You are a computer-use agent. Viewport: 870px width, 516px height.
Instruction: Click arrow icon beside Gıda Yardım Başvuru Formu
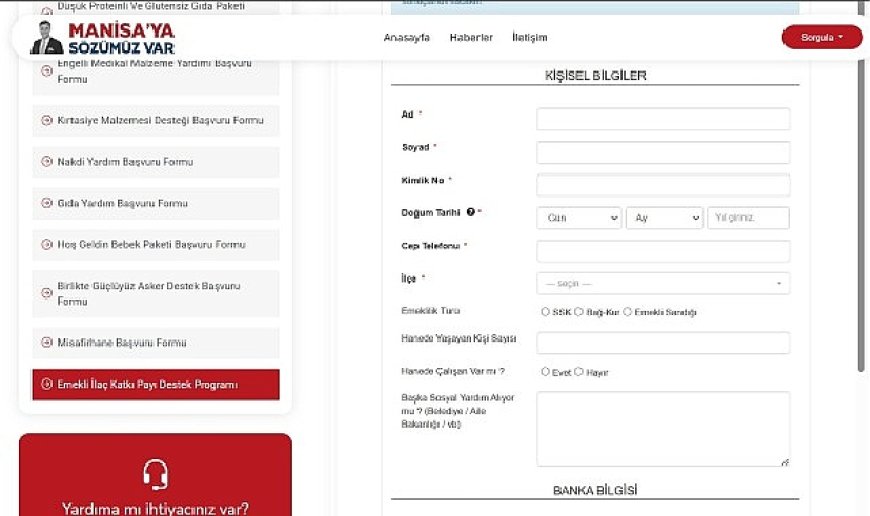(x=46, y=203)
